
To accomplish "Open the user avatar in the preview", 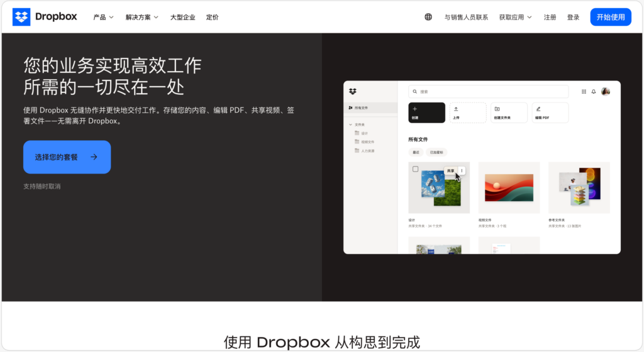I will [606, 92].
